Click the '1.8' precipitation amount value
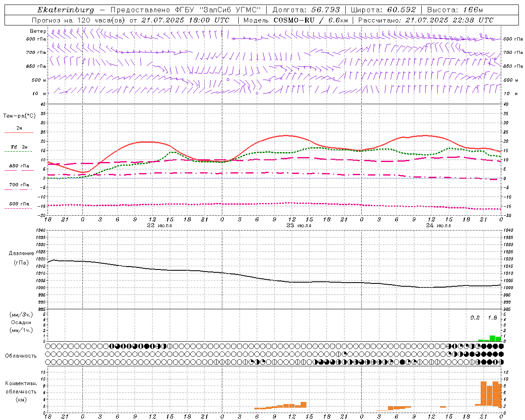The width and height of the screenshot is (525, 420). (492, 318)
